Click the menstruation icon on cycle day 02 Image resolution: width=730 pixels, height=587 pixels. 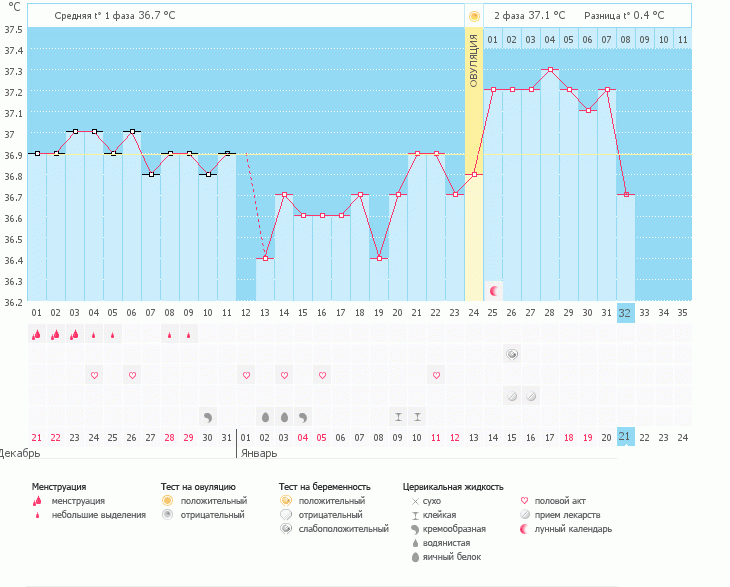click(55, 334)
